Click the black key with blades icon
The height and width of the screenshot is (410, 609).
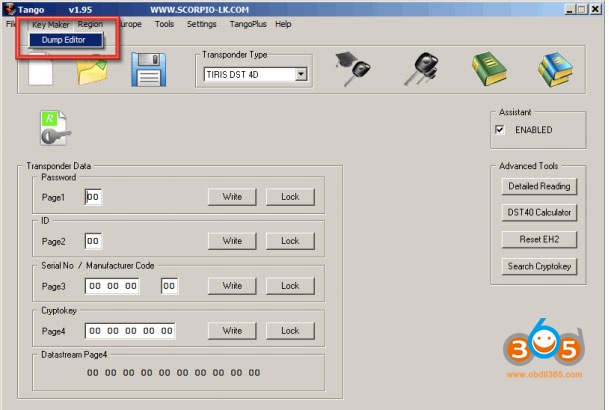click(421, 69)
